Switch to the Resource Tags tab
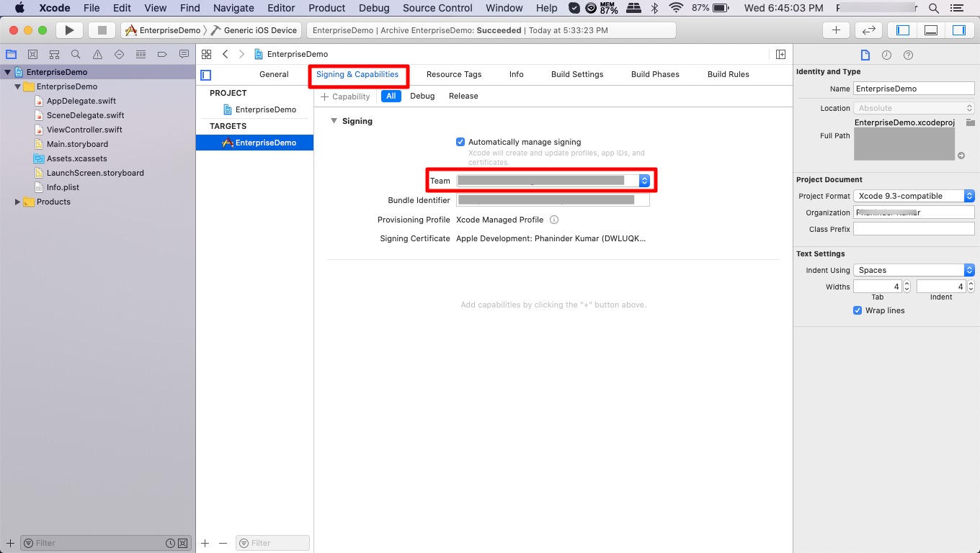This screenshot has width=980, height=553. 454,74
